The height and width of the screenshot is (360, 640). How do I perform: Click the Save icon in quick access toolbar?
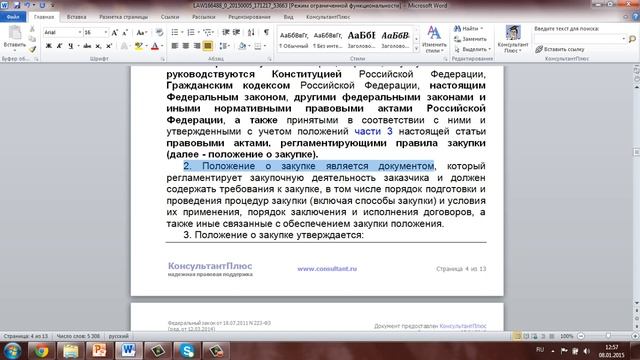pos(17,5)
